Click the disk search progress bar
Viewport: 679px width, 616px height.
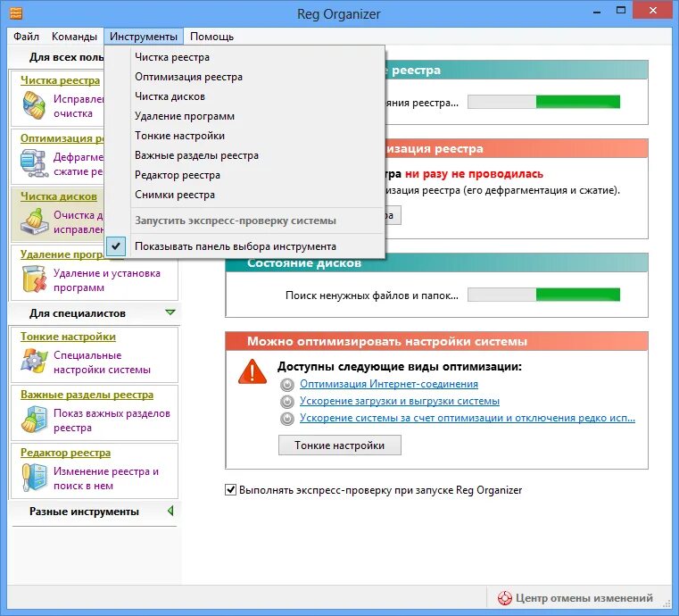click(x=544, y=295)
